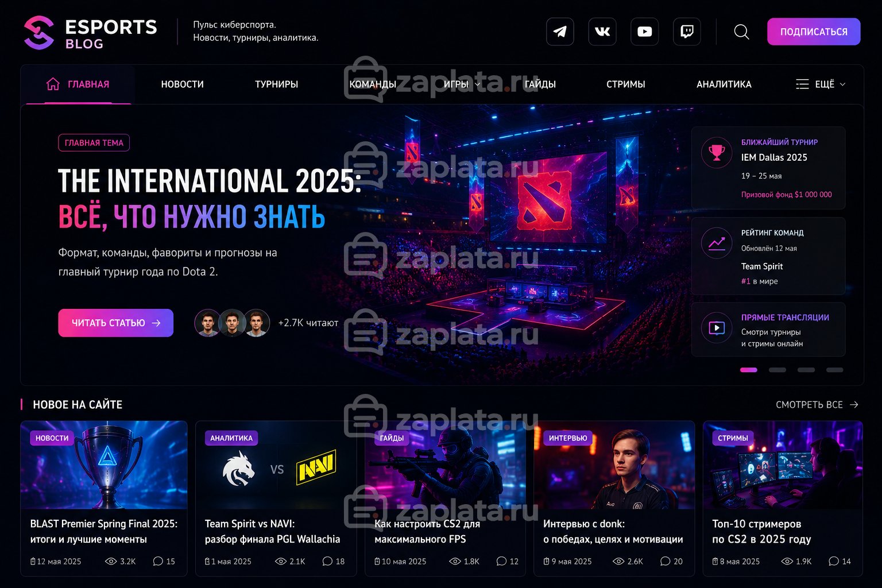This screenshot has height=588, width=882.
Task: Click the Аналитика category tag on the card
Action: pos(231,438)
